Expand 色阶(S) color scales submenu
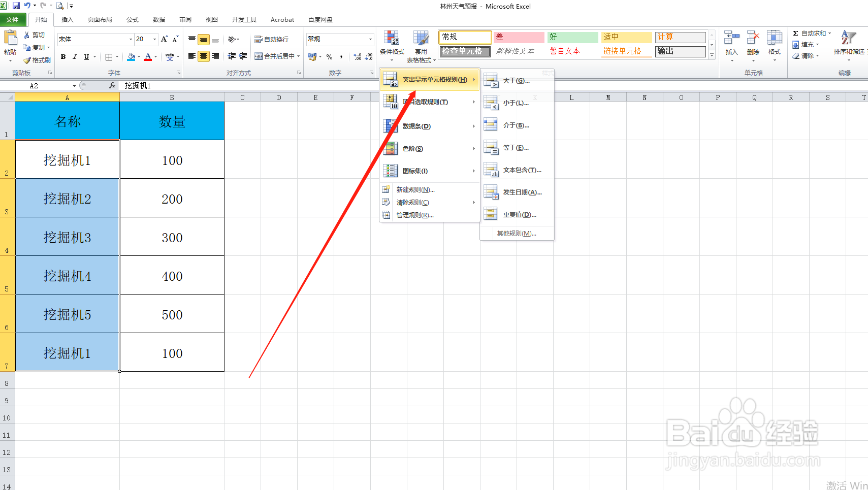Screen dimensions: 868x490 430,149
